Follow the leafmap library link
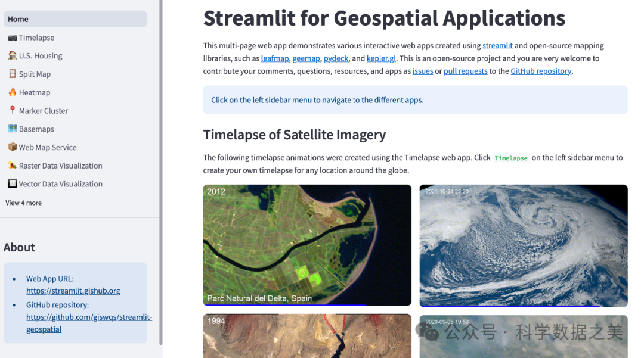This screenshot has width=644, height=358. coord(275,58)
